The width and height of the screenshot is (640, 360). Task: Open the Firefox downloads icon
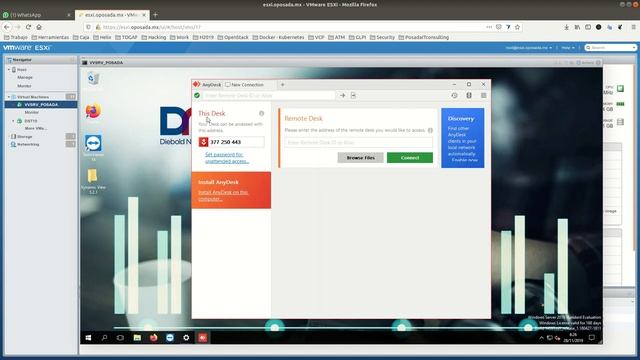click(567, 27)
